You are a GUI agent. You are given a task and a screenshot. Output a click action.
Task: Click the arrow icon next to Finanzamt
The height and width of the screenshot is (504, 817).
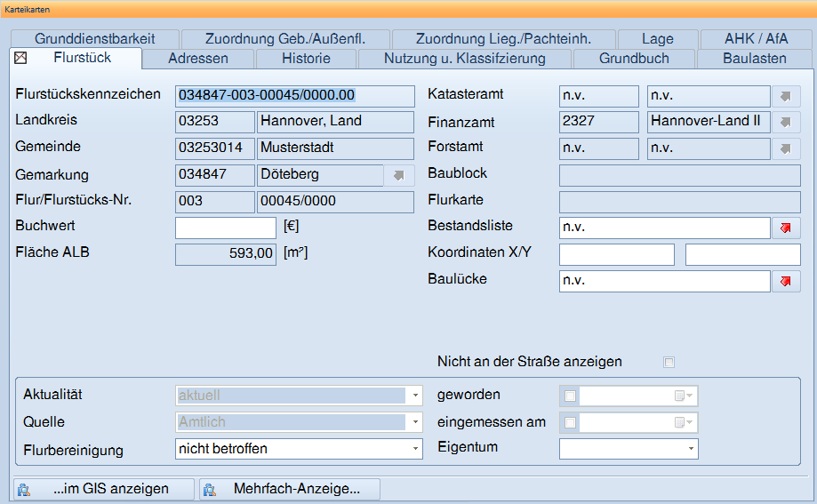pos(786,122)
